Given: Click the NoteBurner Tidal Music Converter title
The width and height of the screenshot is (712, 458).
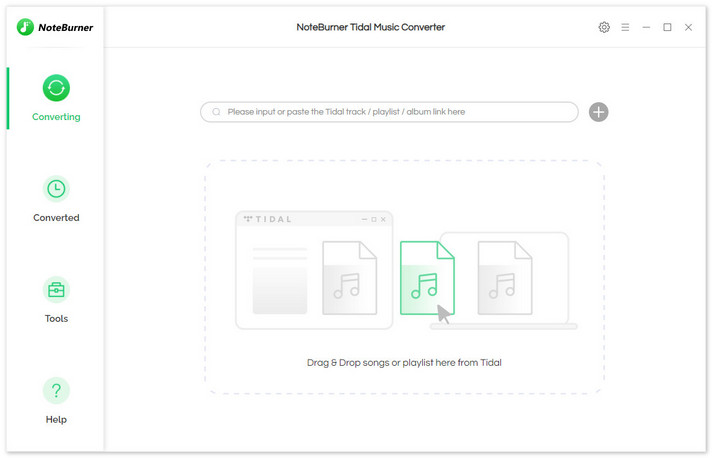Looking at the screenshot, I should point(371,27).
